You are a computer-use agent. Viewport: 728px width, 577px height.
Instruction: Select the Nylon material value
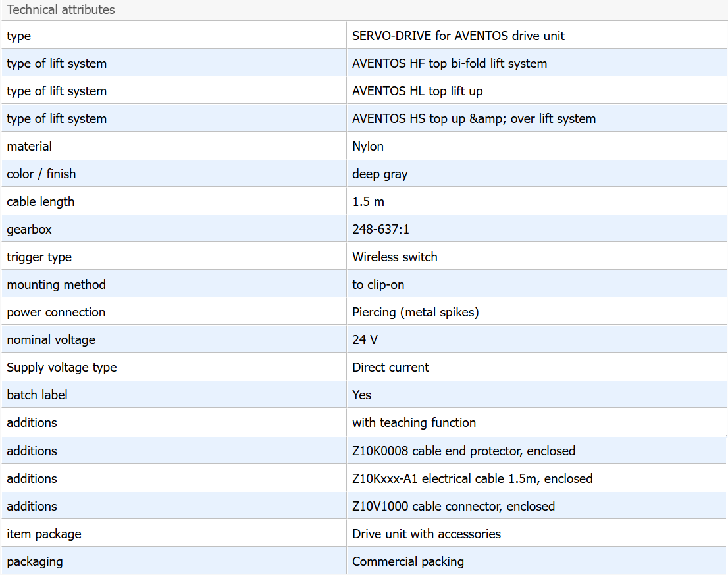tap(368, 147)
